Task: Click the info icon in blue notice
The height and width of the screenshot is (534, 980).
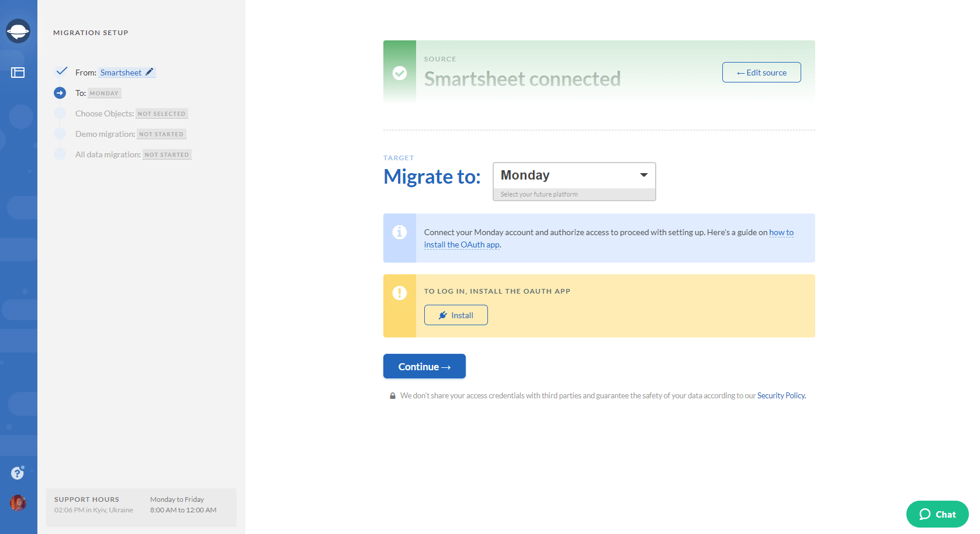Action: pyautogui.click(x=400, y=232)
